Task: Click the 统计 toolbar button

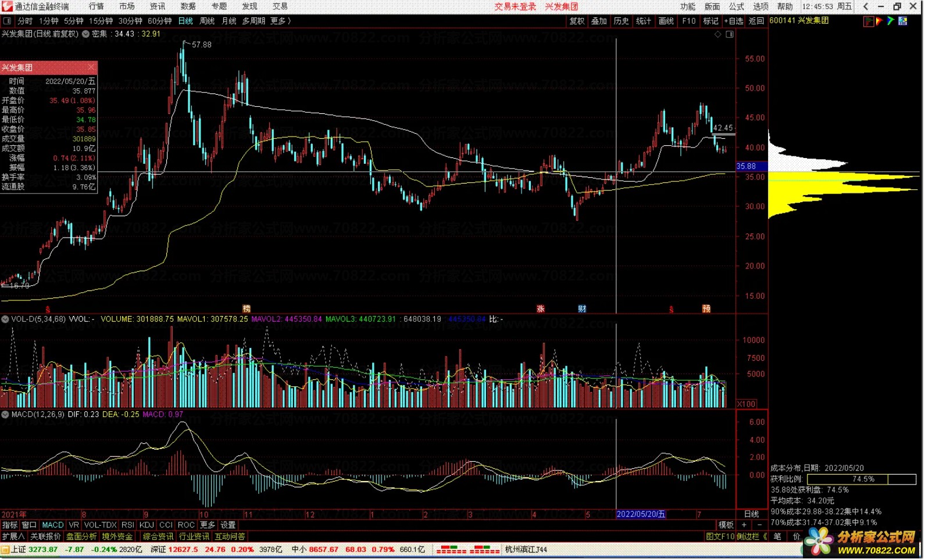Action: (x=644, y=21)
